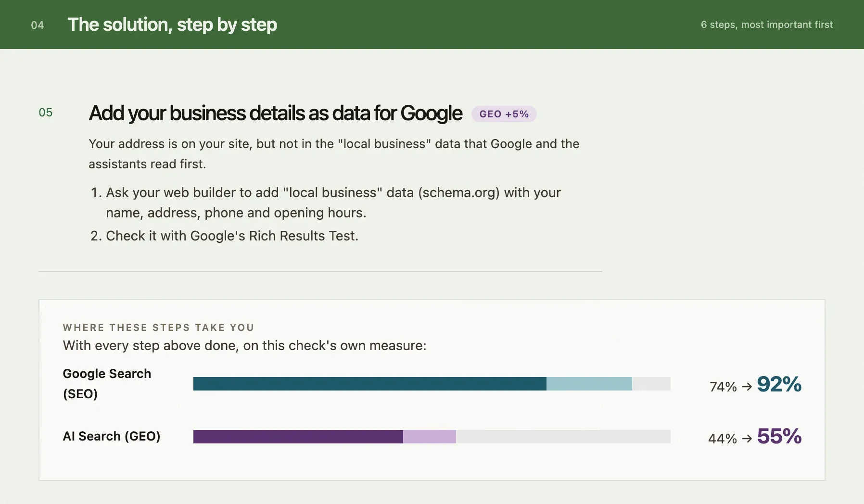Click the '74%' SEO starting value
The image size is (864, 504).
tap(723, 387)
